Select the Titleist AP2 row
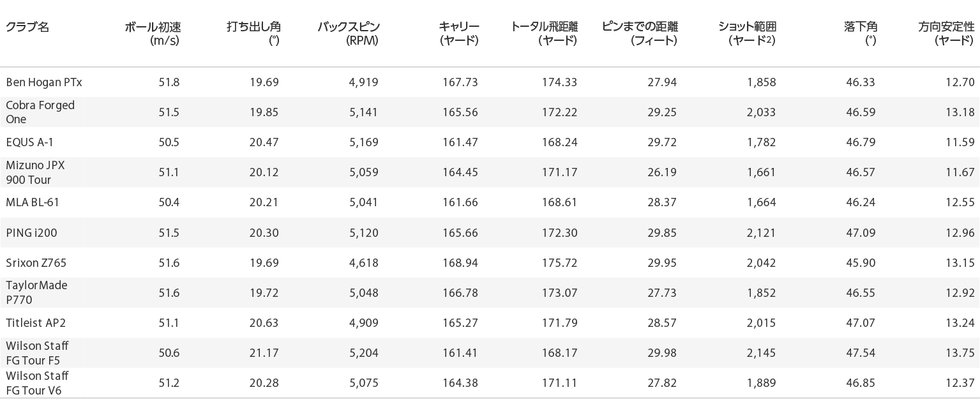 point(490,323)
